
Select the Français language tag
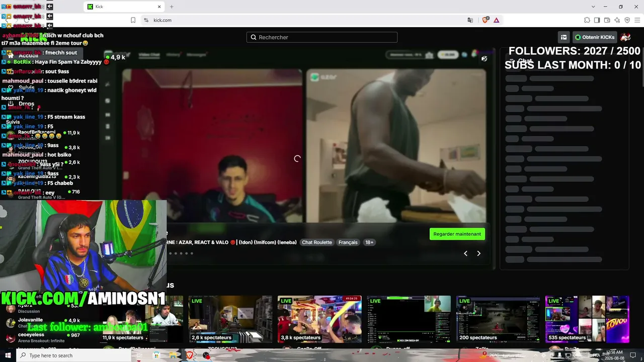348,242
